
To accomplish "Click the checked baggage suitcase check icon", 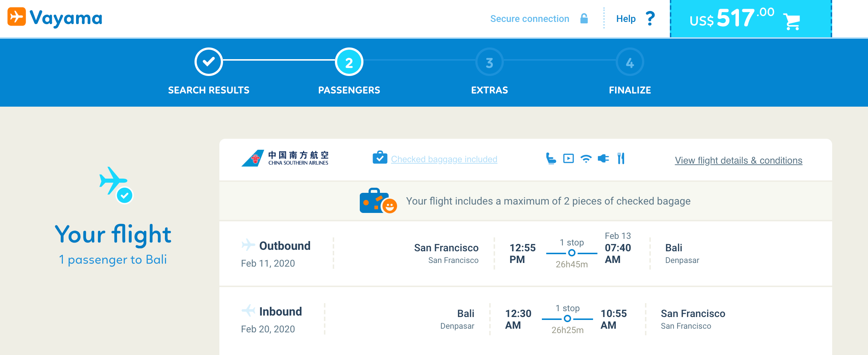I will [380, 158].
